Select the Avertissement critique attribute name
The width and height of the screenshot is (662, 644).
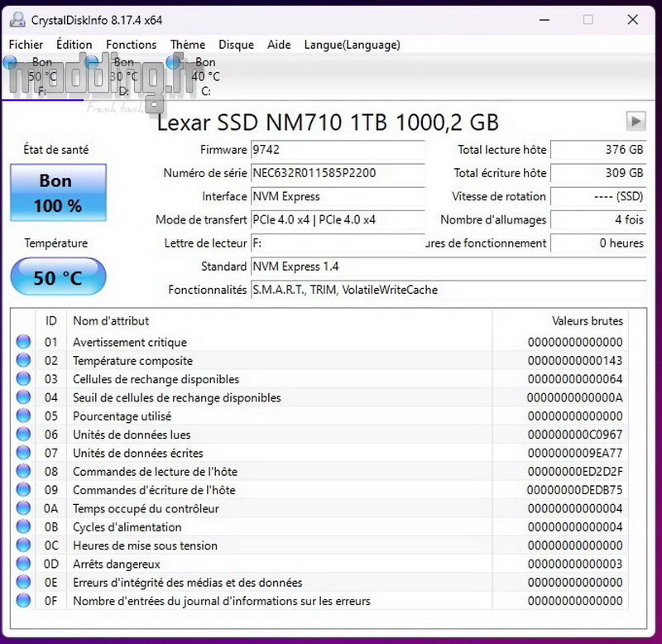pyautogui.click(x=130, y=342)
